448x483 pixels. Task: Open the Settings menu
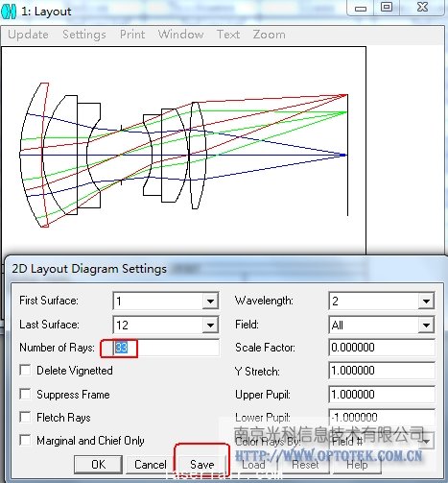[x=84, y=35]
